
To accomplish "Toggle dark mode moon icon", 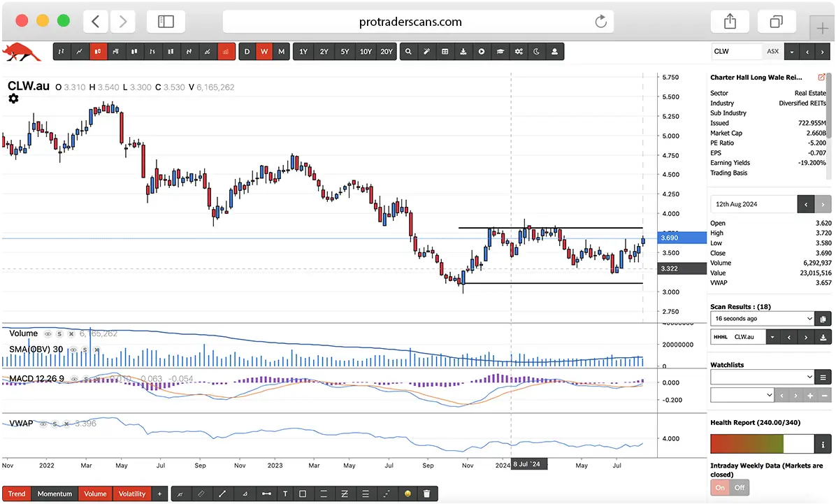I will click(536, 52).
